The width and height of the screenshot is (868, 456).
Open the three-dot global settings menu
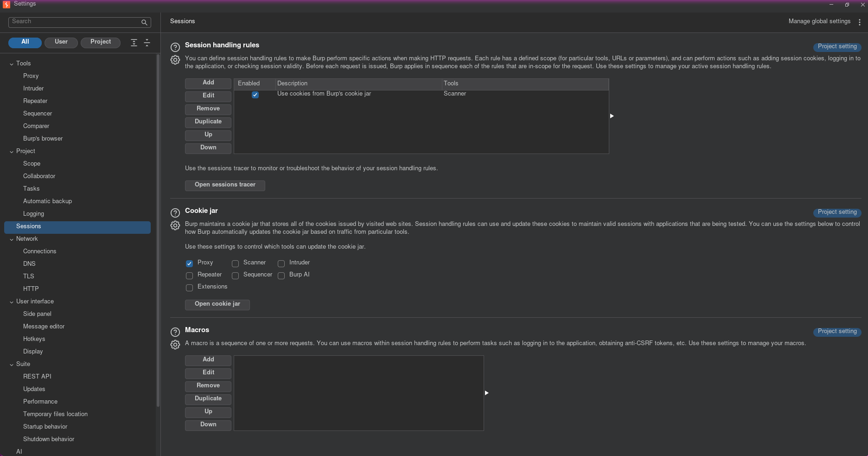click(x=859, y=22)
